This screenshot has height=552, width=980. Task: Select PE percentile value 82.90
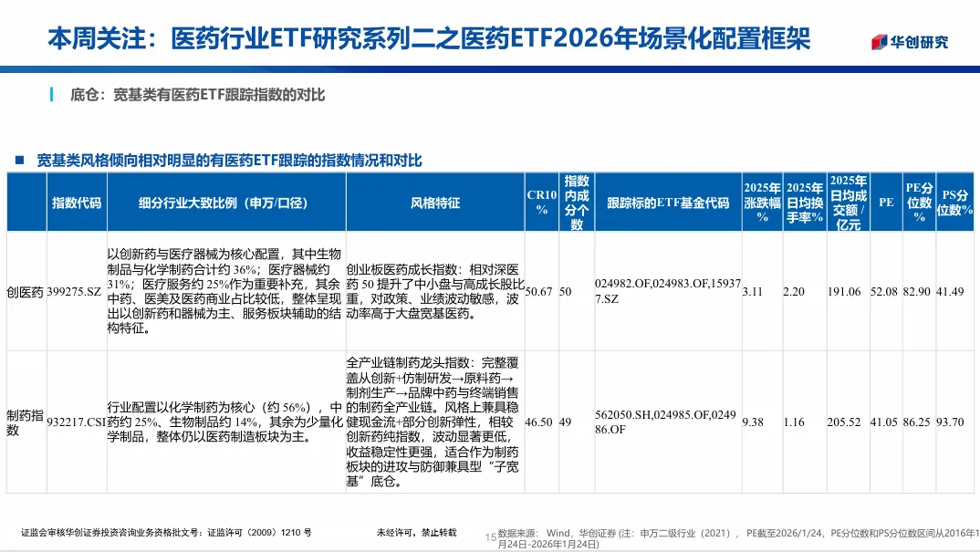point(916,292)
